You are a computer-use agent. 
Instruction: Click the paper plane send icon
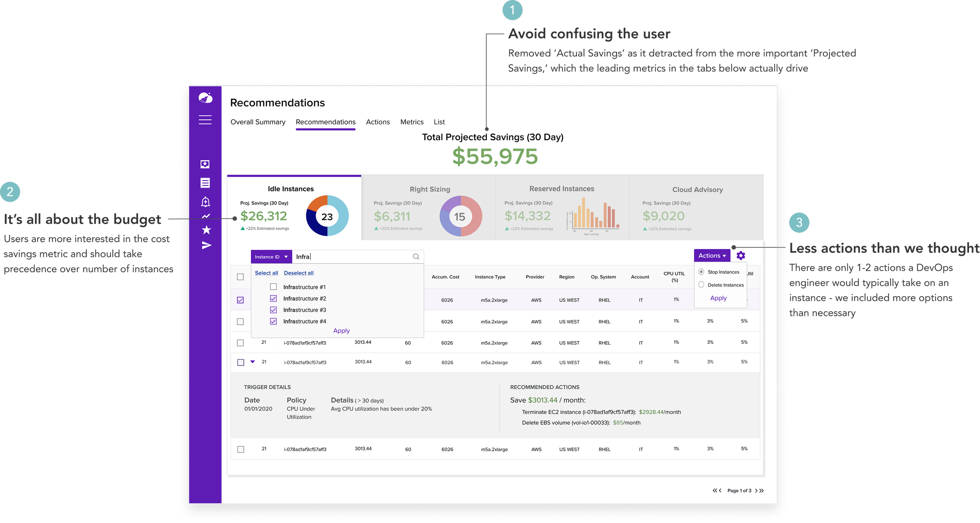(207, 245)
